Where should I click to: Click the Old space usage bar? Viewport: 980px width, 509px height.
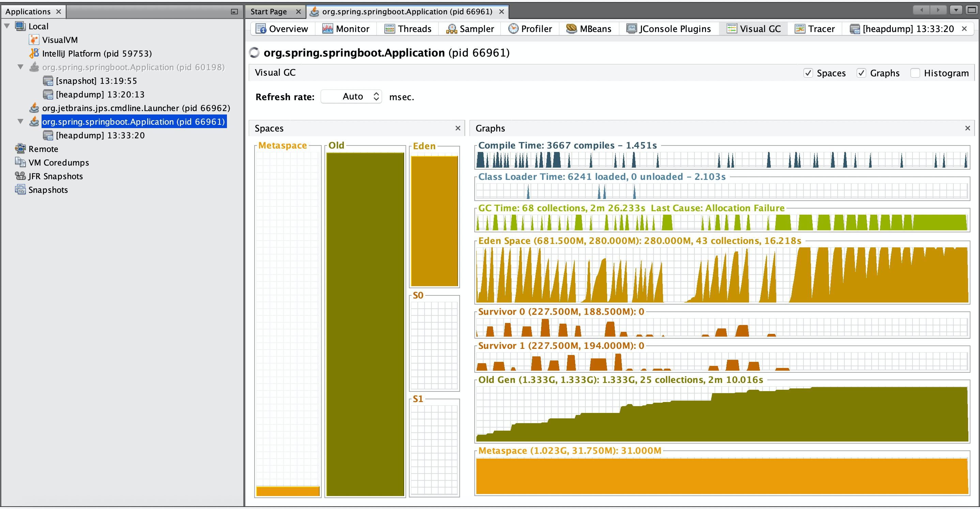(365, 324)
